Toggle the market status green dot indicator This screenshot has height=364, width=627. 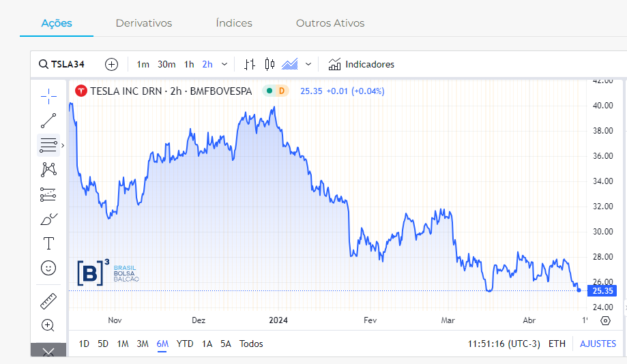pyautogui.click(x=269, y=91)
